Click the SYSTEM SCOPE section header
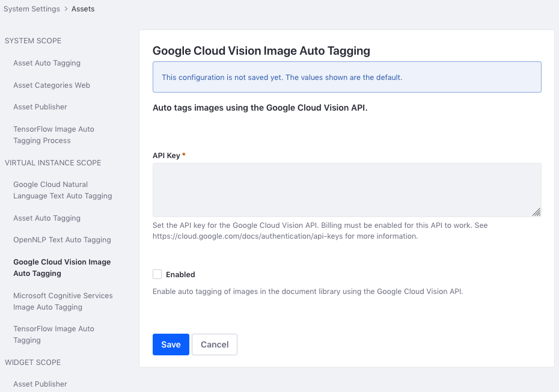 pos(33,41)
